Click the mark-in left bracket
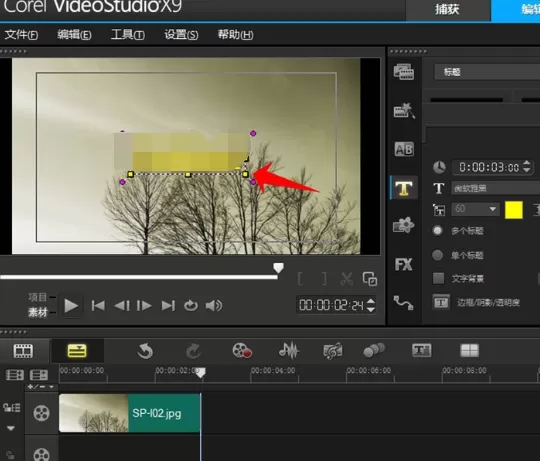Image resolution: width=540 pixels, height=461 pixels. coord(300,279)
